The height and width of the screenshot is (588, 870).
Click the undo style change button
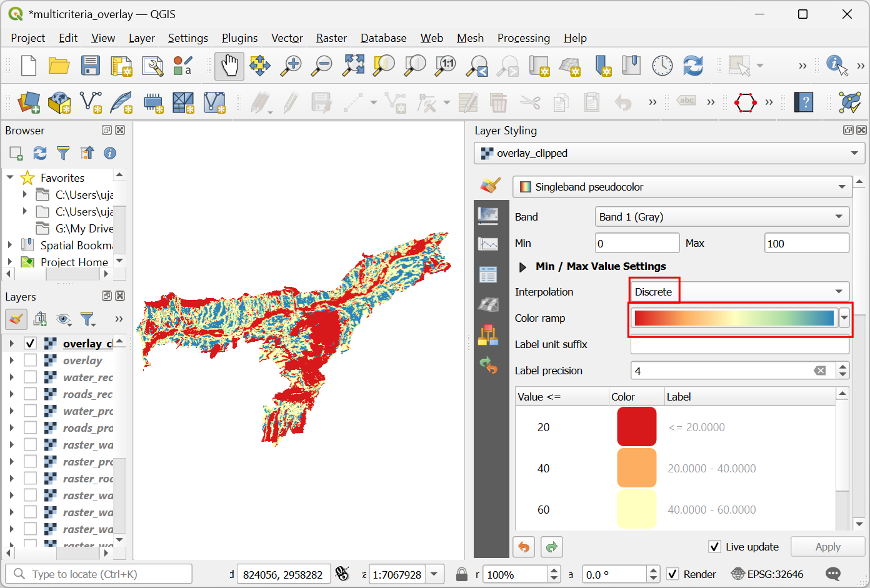point(524,547)
